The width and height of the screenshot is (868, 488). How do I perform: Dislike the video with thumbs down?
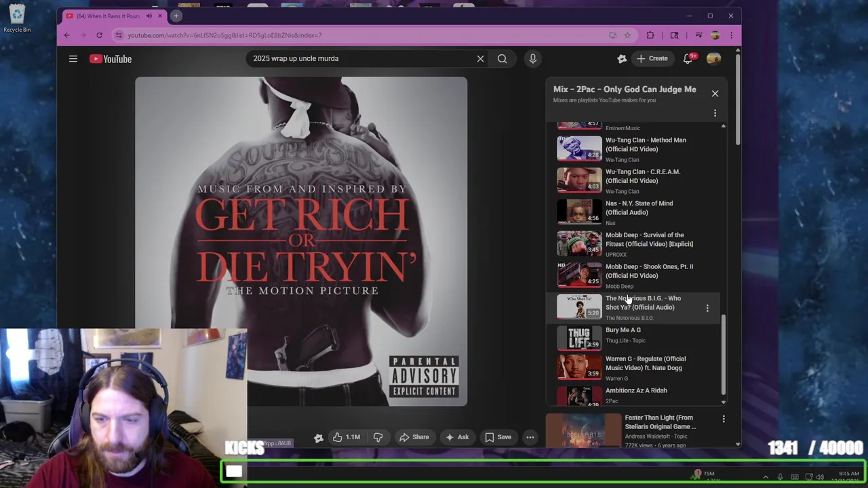point(378,437)
